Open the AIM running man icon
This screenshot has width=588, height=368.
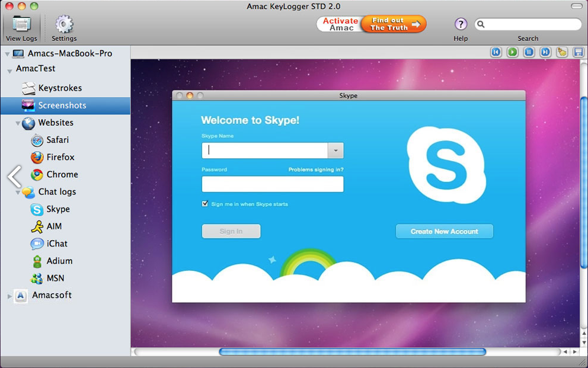click(x=37, y=227)
